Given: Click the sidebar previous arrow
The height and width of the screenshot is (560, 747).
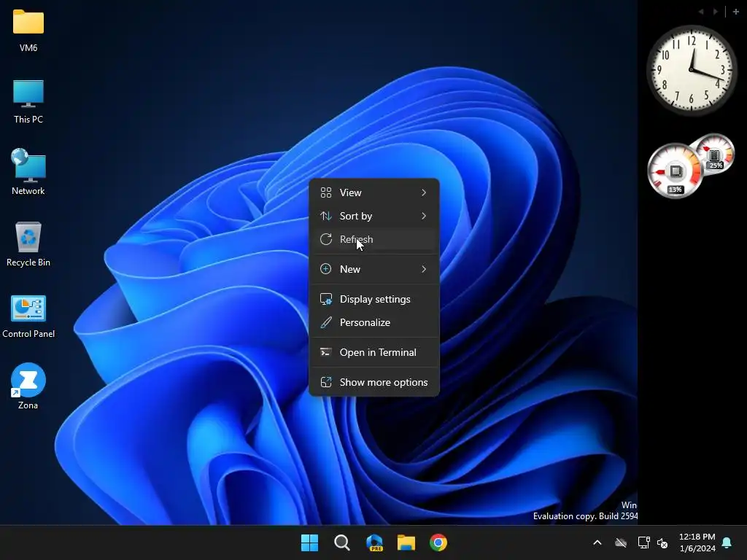Looking at the screenshot, I should pyautogui.click(x=701, y=12).
